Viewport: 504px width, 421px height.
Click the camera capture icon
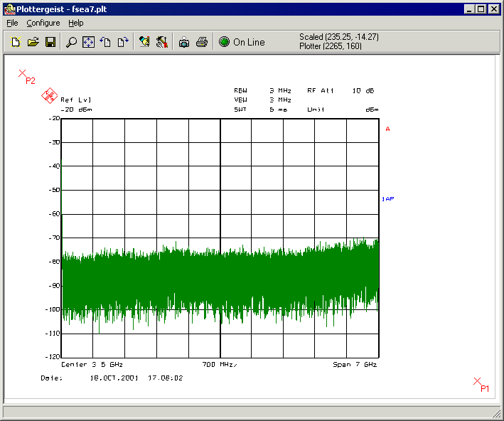[x=184, y=43]
